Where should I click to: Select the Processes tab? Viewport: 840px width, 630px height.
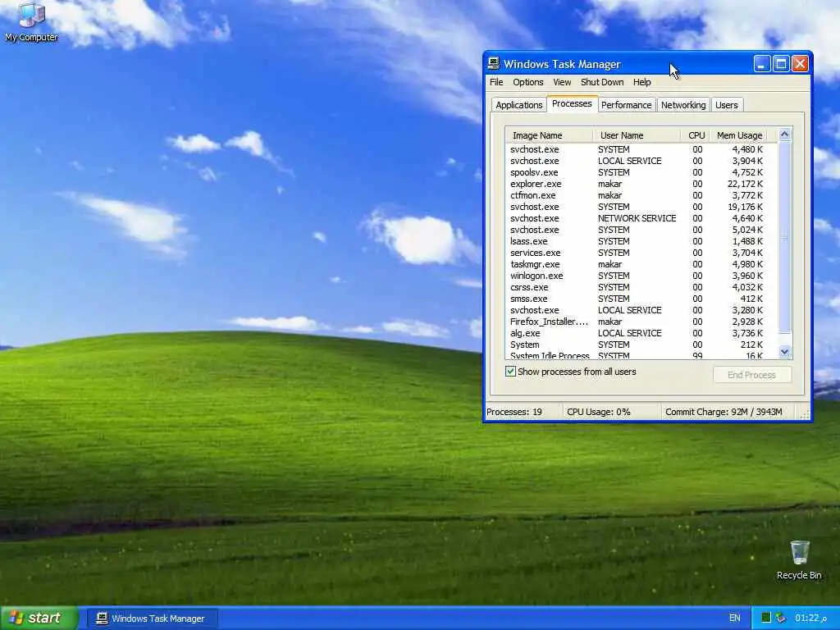[x=572, y=103]
